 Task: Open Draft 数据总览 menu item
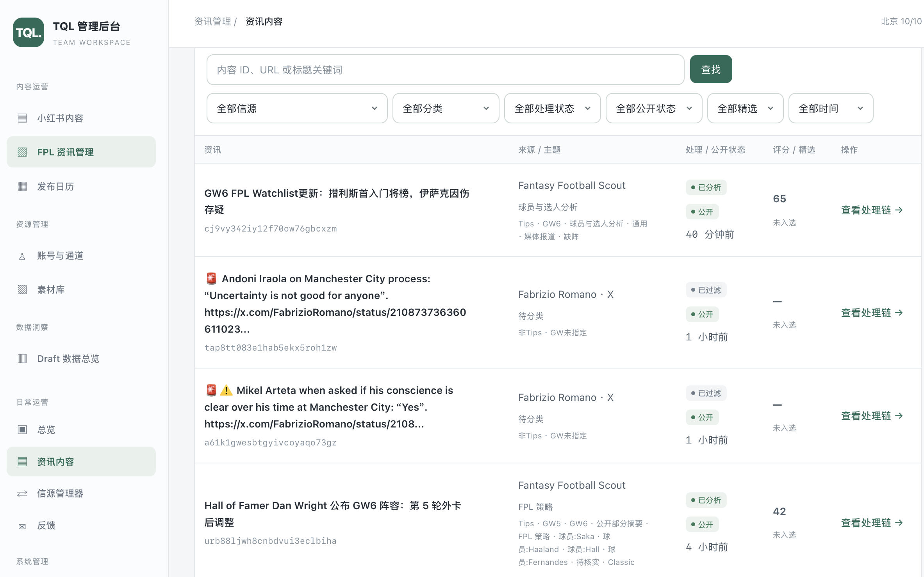[81, 358]
